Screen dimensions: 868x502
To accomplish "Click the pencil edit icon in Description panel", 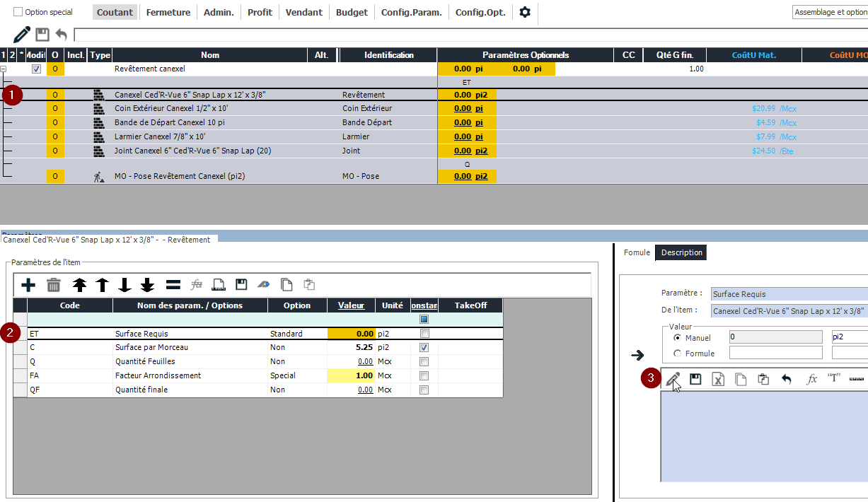I will 673,380.
